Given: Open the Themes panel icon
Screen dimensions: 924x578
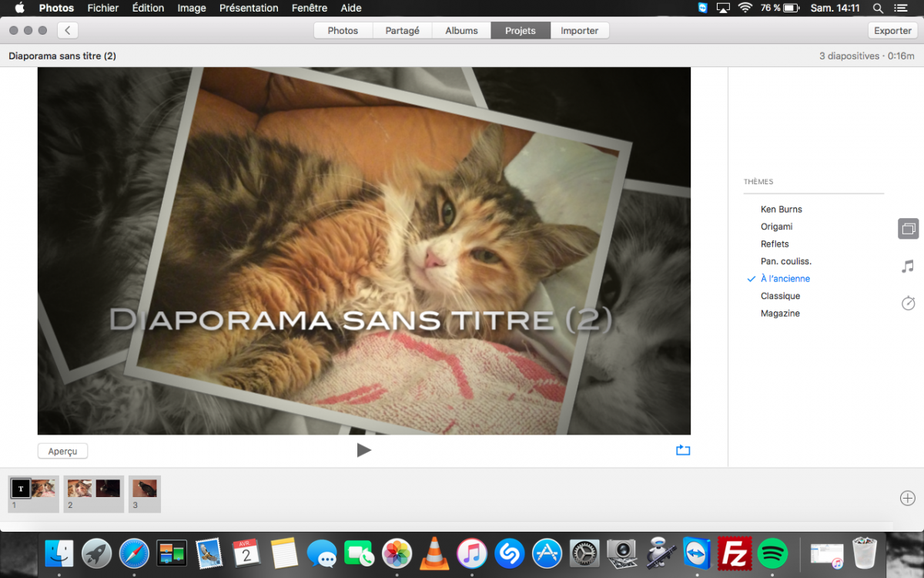Looking at the screenshot, I should 908,229.
